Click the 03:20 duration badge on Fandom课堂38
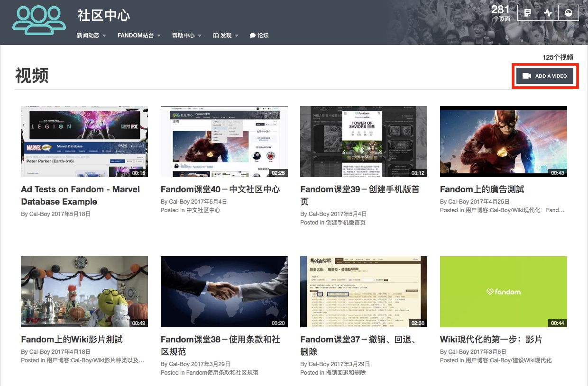588x386 pixels. click(278, 323)
